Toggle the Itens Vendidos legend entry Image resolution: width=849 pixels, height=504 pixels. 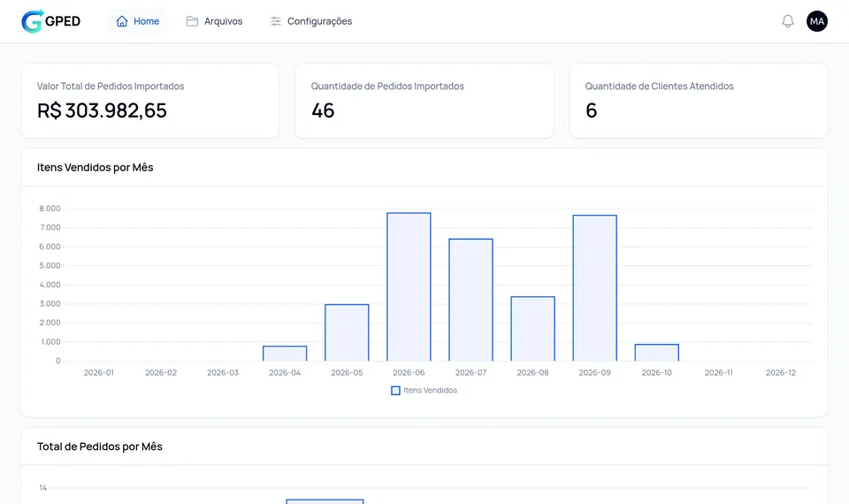click(424, 390)
